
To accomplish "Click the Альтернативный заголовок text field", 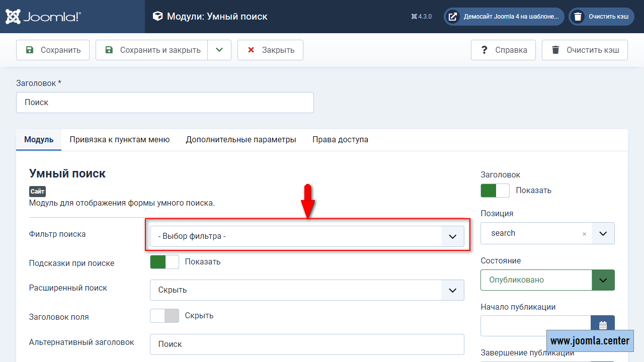I will coord(307,344).
